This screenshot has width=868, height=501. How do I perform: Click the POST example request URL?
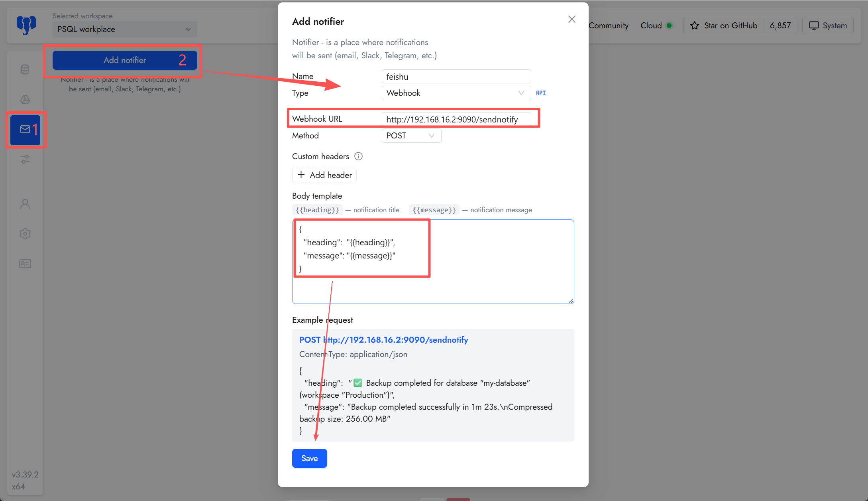click(x=383, y=340)
